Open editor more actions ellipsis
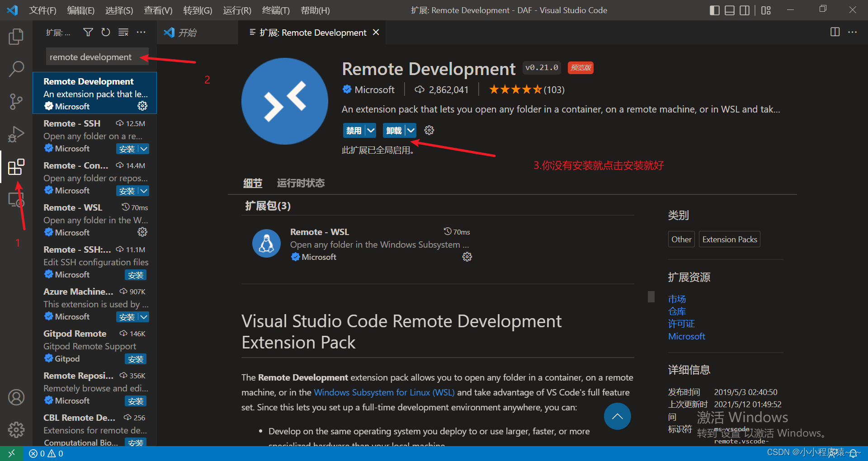 pyautogui.click(x=853, y=32)
